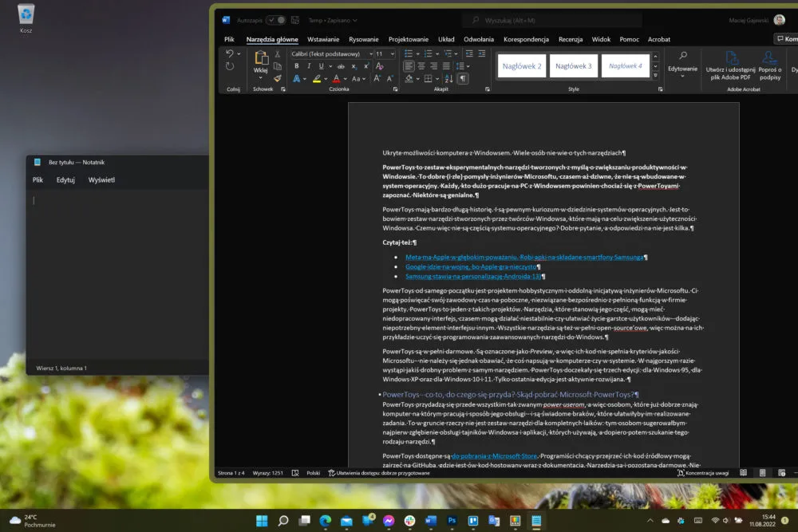798x532 pixels.
Task: Expand the numbered list dropdown arrow
Action: click(437, 54)
